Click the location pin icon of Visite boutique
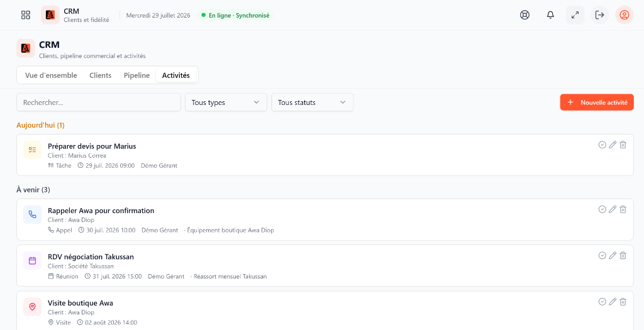The image size is (644, 330). pyautogui.click(x=33, y=307)
